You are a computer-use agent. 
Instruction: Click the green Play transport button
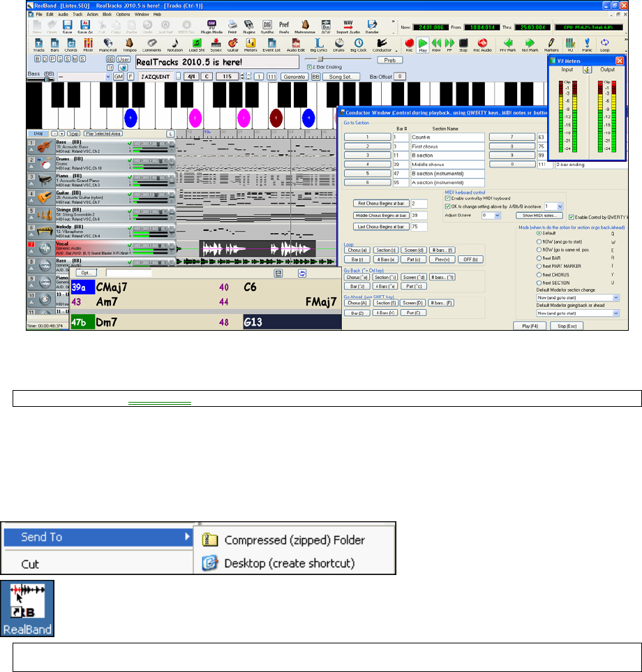pyautogui.click(x=423, y=45)
